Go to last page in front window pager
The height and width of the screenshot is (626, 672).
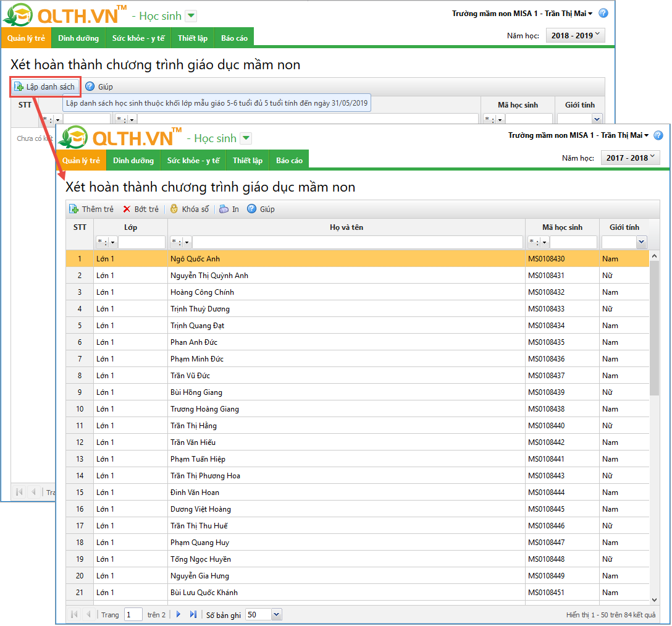pyautogui.click(x=193, y=615)
